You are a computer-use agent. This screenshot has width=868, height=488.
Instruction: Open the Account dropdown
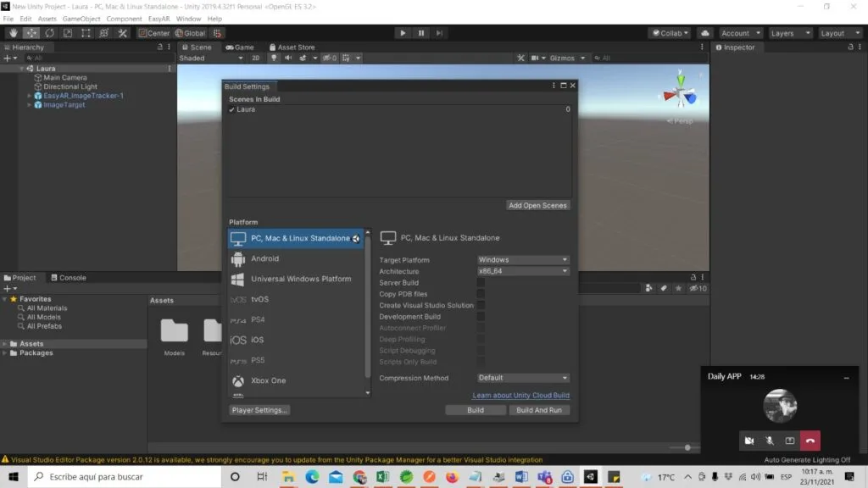(740, 33)
